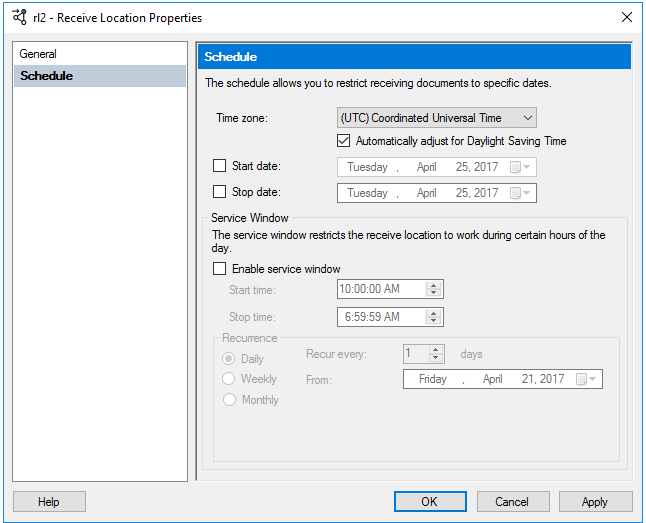The width and height of the screenshot is (646, 523).
Task: Increase the Stop time spinner value
Action: [433, 313]
